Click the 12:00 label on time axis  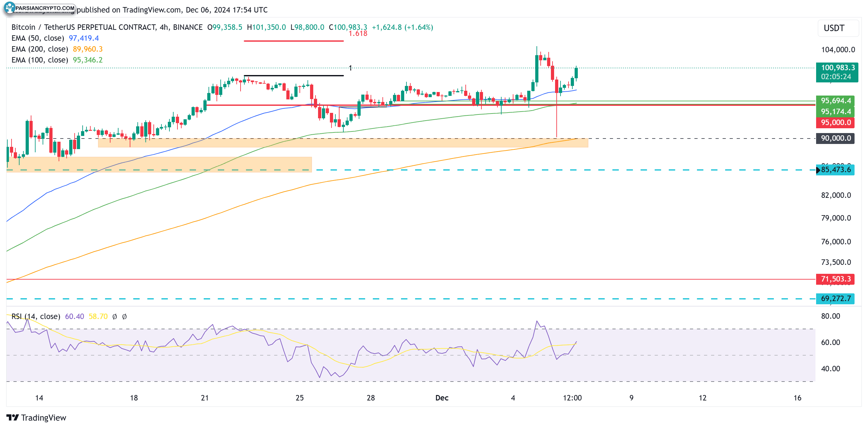[x=572, y=398]
